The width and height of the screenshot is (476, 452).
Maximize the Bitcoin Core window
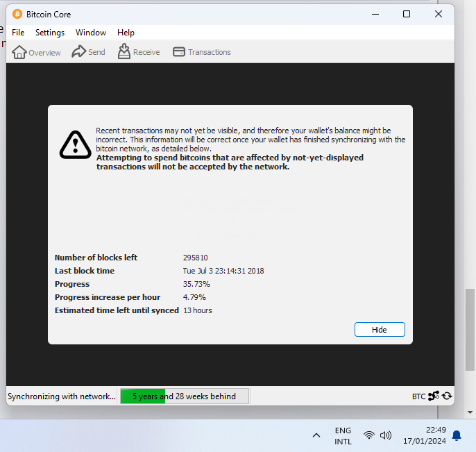tap(407, 14)
